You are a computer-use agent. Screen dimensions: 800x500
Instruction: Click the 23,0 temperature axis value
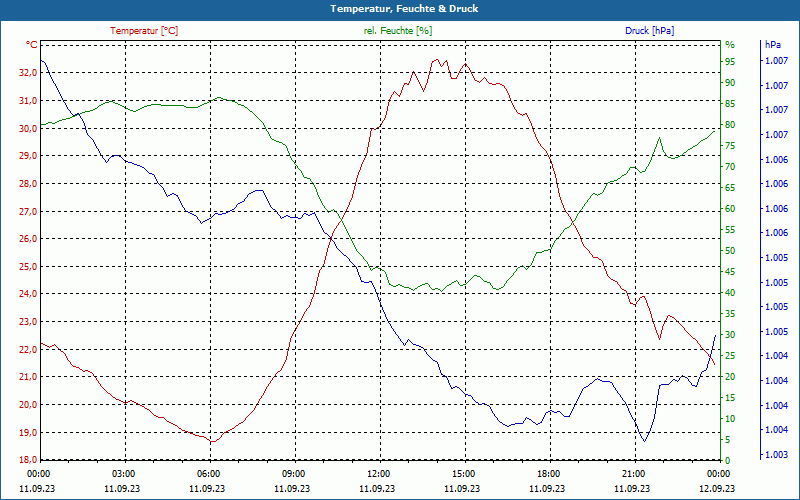[28, 322]
